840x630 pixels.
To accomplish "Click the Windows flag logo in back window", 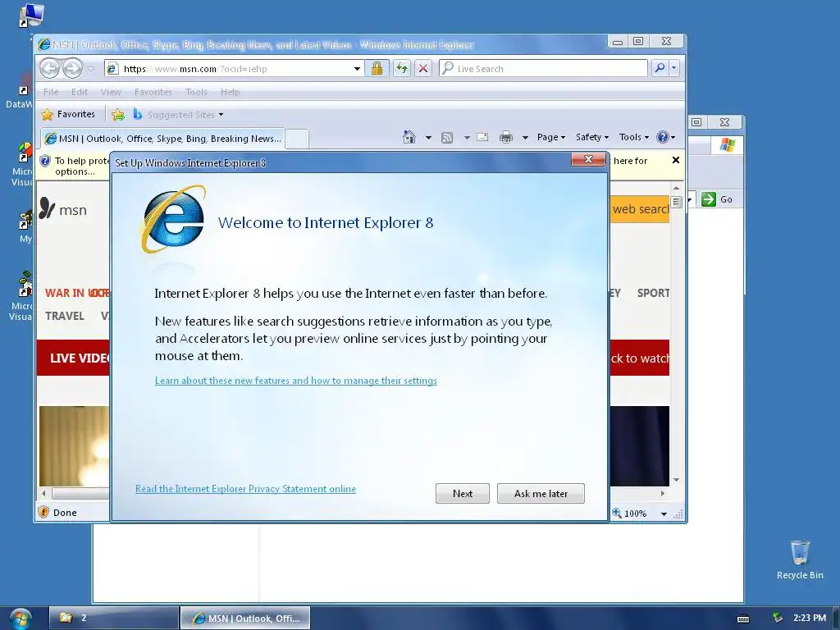I will pos(727,144).
